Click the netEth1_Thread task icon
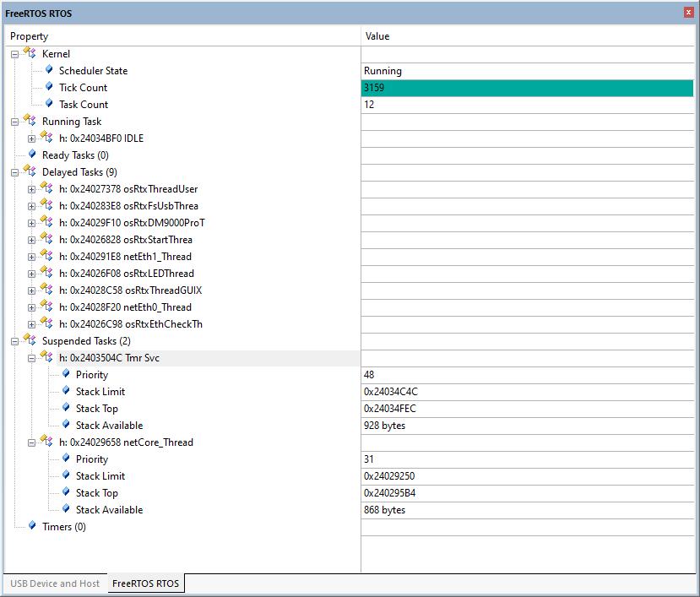 pyautogui.click(x=46, y=255)
